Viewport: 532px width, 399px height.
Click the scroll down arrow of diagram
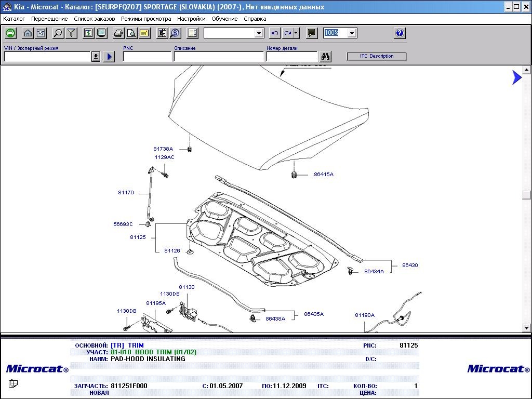coord(526,328)
